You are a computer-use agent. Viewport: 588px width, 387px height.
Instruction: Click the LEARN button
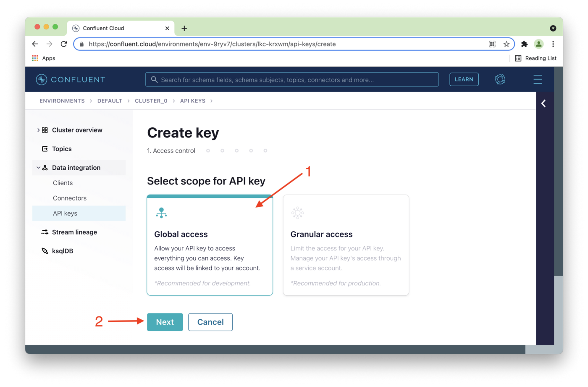464,79
